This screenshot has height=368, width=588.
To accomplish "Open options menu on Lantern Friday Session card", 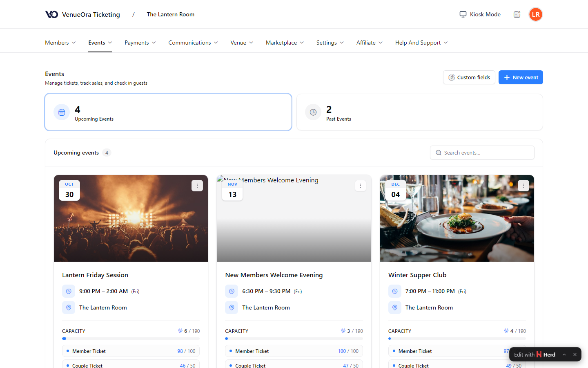I will [197, 186].
